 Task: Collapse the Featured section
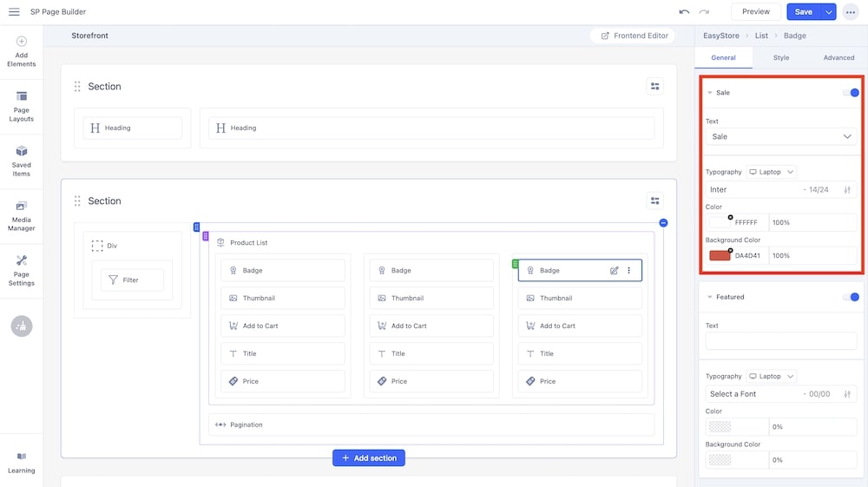[x=709, y=297]
